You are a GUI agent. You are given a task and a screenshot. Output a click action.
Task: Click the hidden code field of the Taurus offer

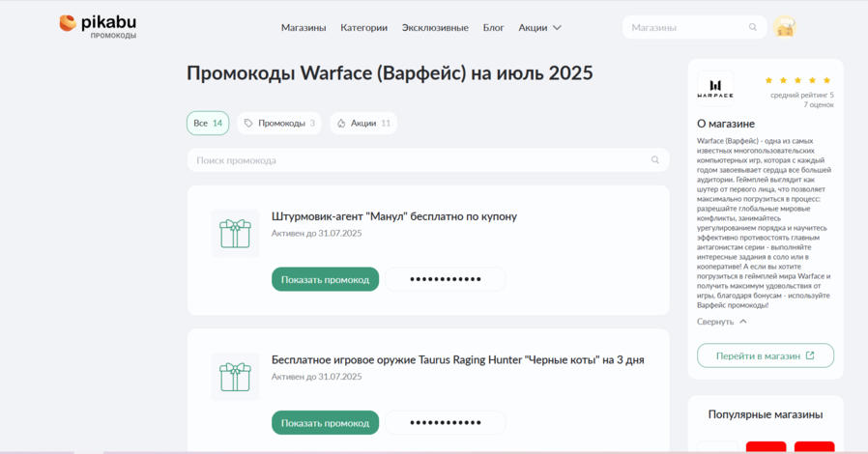[x=445, y=422]
